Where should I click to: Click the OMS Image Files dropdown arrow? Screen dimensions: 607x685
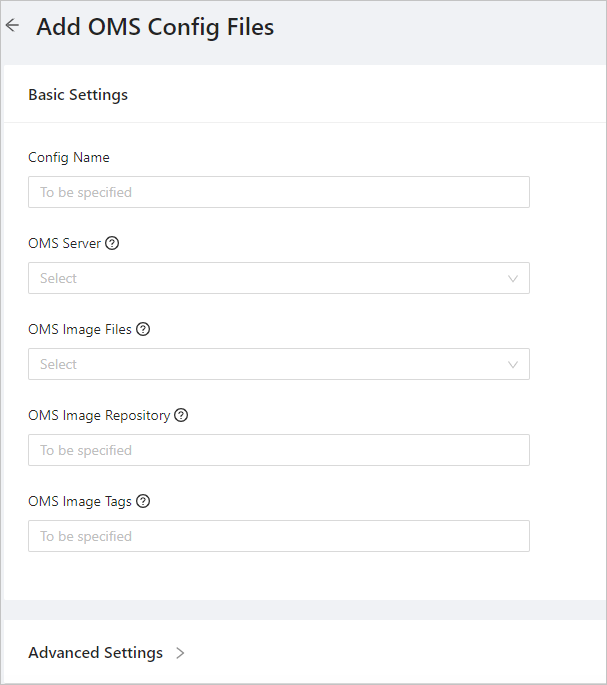[x=513, y=364]
